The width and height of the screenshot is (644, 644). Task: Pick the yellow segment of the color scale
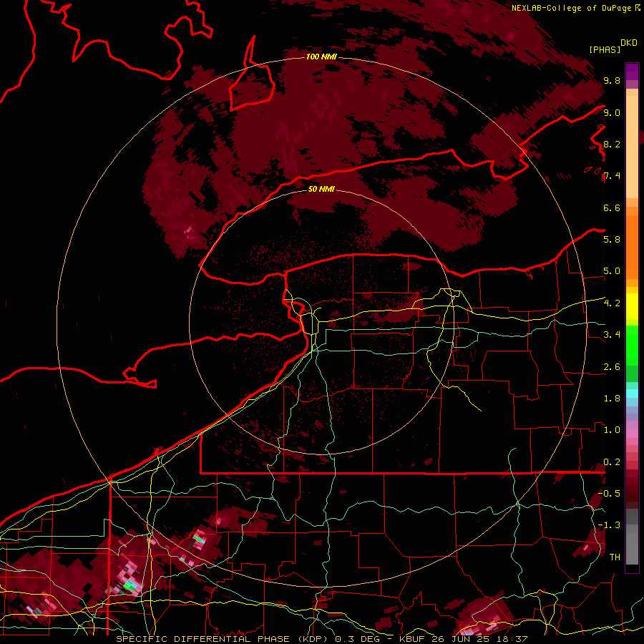click(x=632, y=306)
